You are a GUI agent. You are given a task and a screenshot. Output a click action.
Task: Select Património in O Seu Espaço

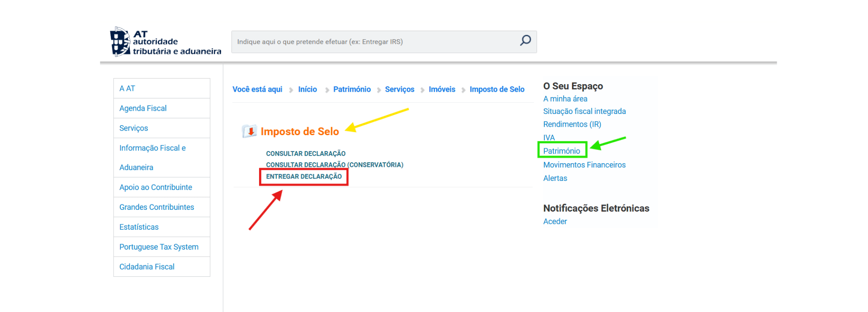pos(561,151)
